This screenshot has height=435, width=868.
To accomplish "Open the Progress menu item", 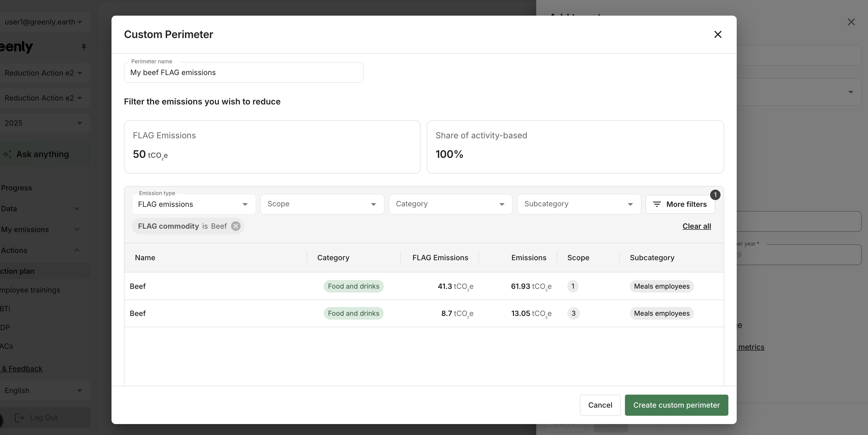I will 16,188.
